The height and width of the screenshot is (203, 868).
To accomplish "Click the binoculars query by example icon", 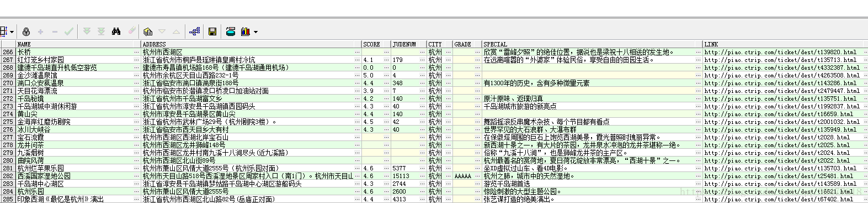I will point(116,32).
